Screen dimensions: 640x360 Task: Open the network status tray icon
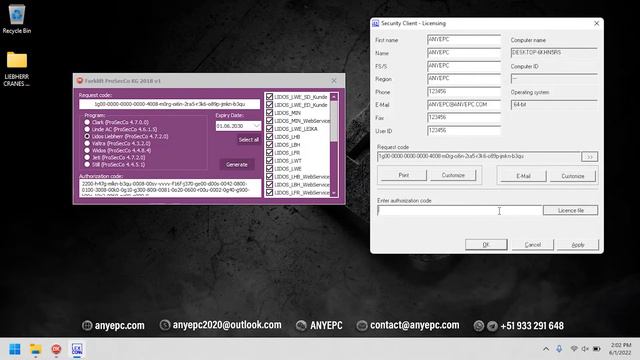[574, 349]
